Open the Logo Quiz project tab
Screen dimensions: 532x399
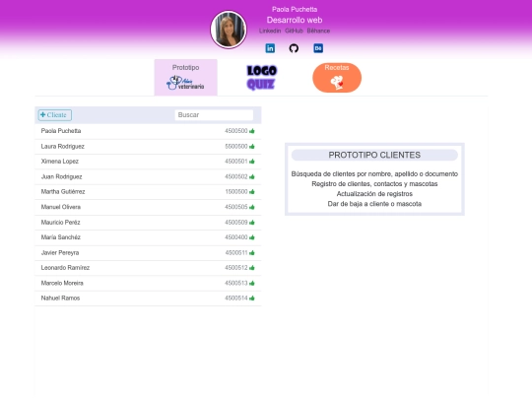(x=262, y=78)
